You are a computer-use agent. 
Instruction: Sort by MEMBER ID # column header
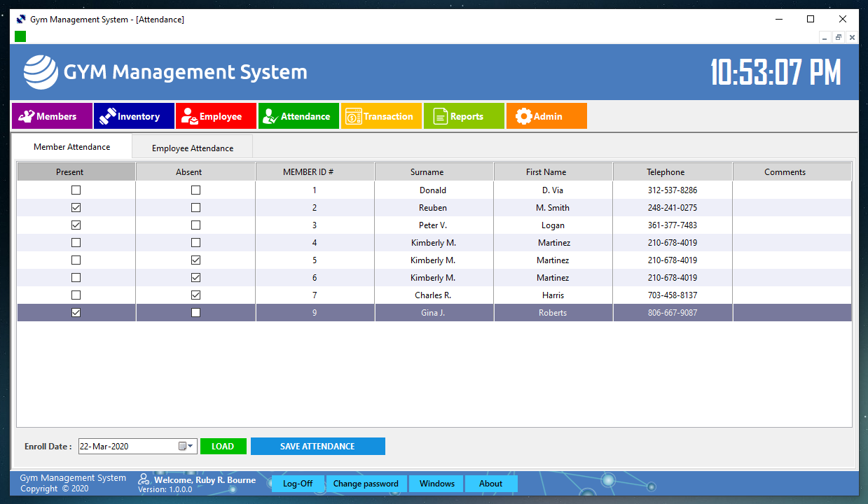[x=315, y=172]
